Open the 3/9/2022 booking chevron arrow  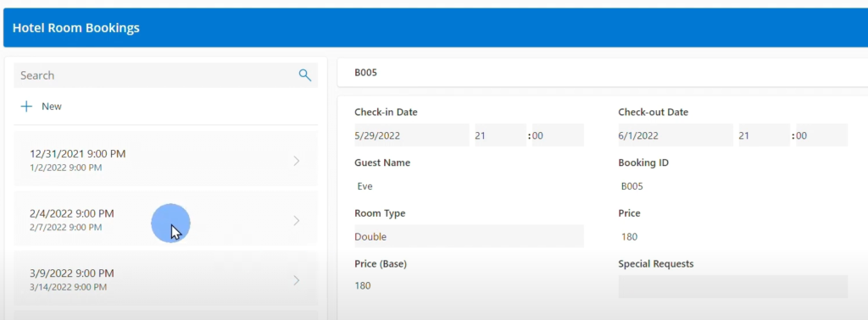coord(296,280)
